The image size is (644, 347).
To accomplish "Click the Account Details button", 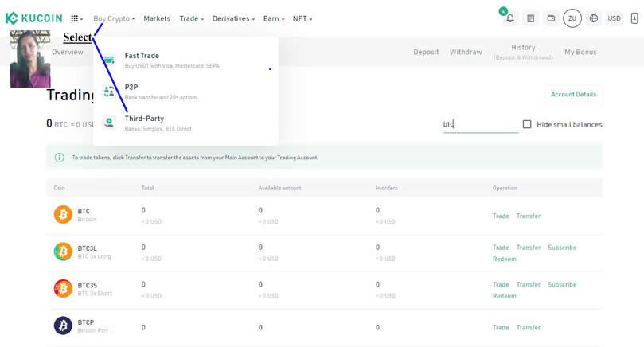I will pyautogui.click(x=573, y=94).
